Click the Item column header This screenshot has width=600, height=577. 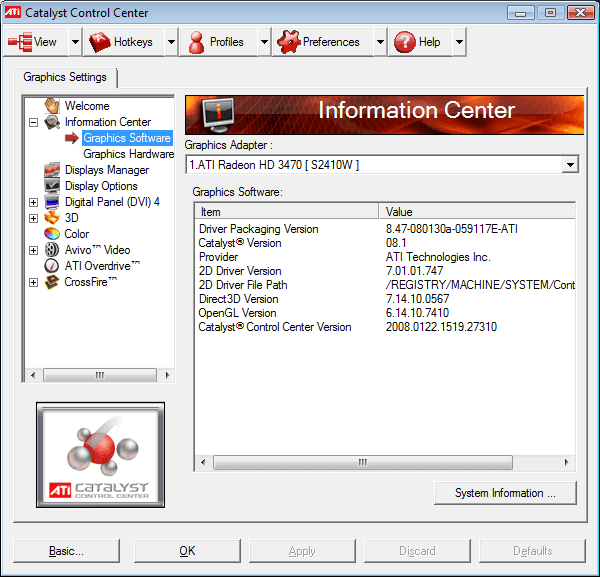pyautogui.click(x=287, y=212)
